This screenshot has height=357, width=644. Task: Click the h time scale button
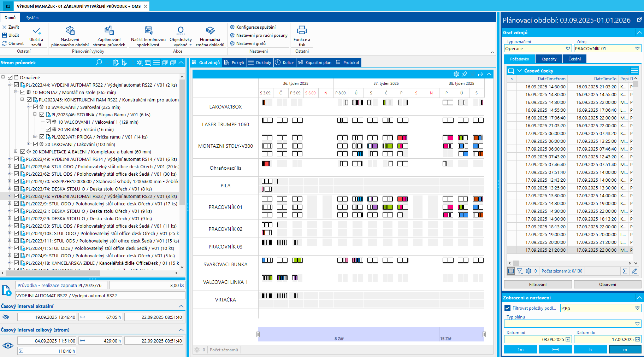click(x=590, y=350)
